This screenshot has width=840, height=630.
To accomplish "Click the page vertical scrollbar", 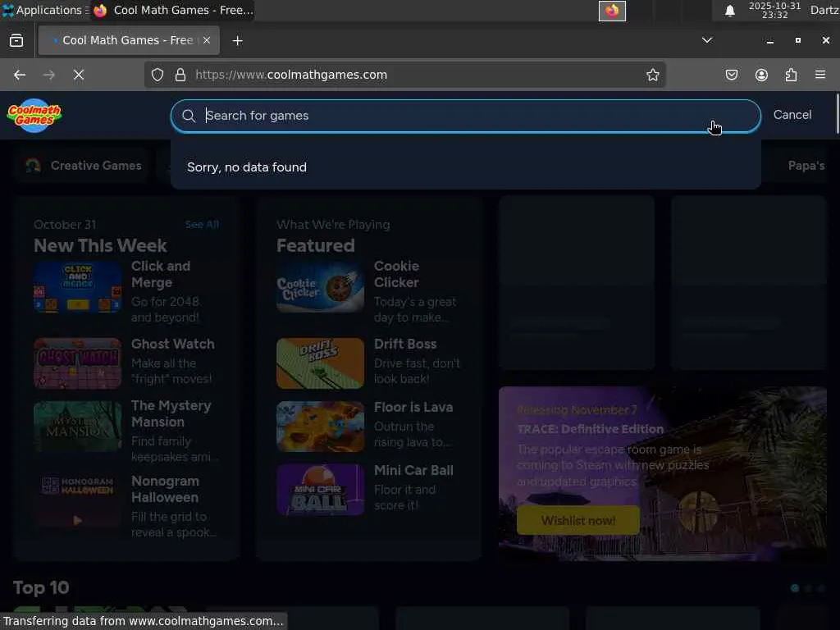I will coord(837,113).
